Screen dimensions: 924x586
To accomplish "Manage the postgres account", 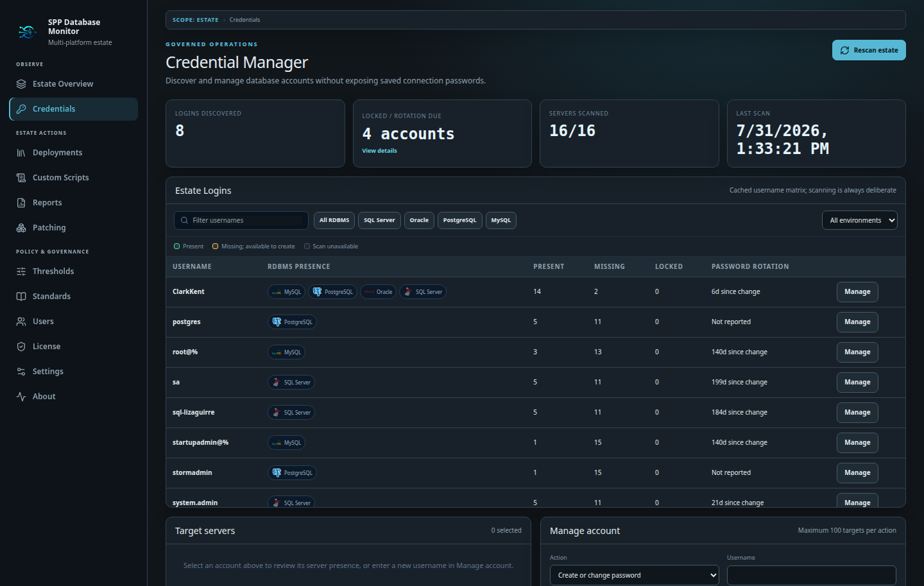I will point(857,322).
